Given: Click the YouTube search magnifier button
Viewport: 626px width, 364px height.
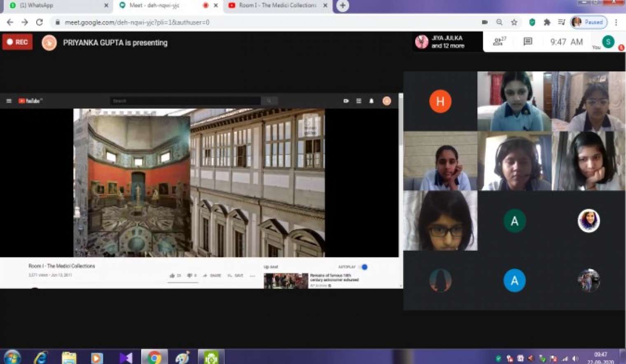Looking at the screenshot, I should [x=269, y=101].
